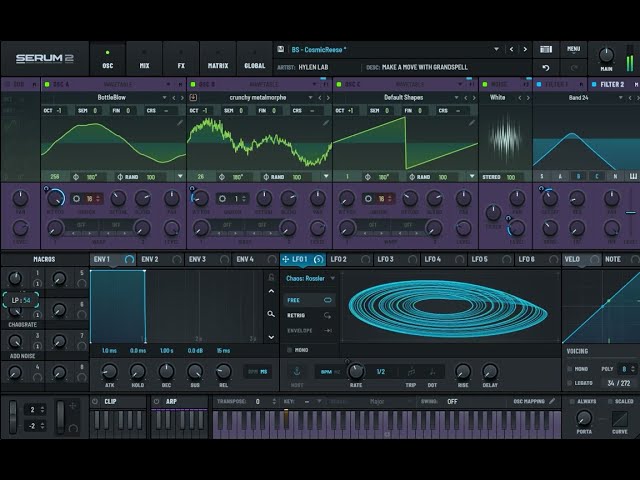640x480 pixels.
Task: Open BottleBlow wavetable dropdown
Action: (164, 98)
